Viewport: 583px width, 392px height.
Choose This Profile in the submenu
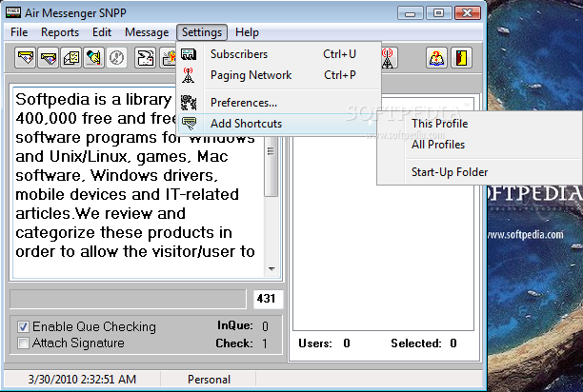pyautogui.click(x=479, y=124)
